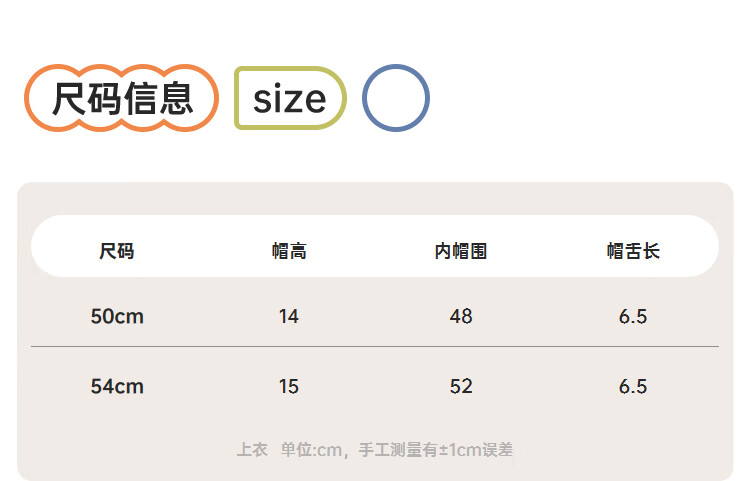The width and height of the screenshot is (750, 481).
Task: Click inner circumference value 48
Action: [x=461, y=317]
